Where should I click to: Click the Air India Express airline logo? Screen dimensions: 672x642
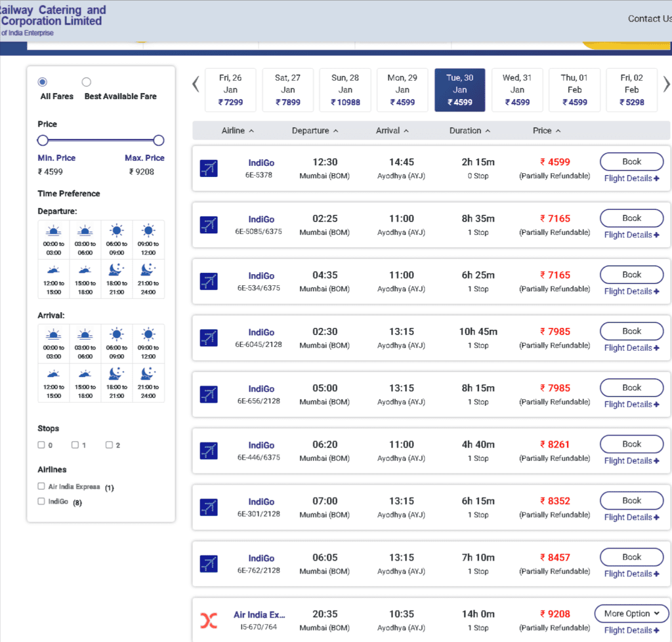(209, 620)
